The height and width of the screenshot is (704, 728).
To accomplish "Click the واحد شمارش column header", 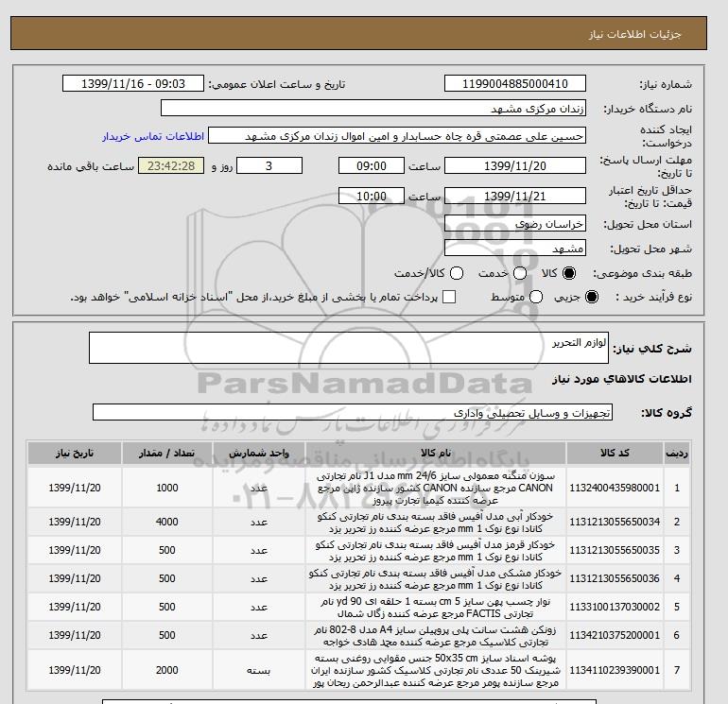I will point(259,453).
